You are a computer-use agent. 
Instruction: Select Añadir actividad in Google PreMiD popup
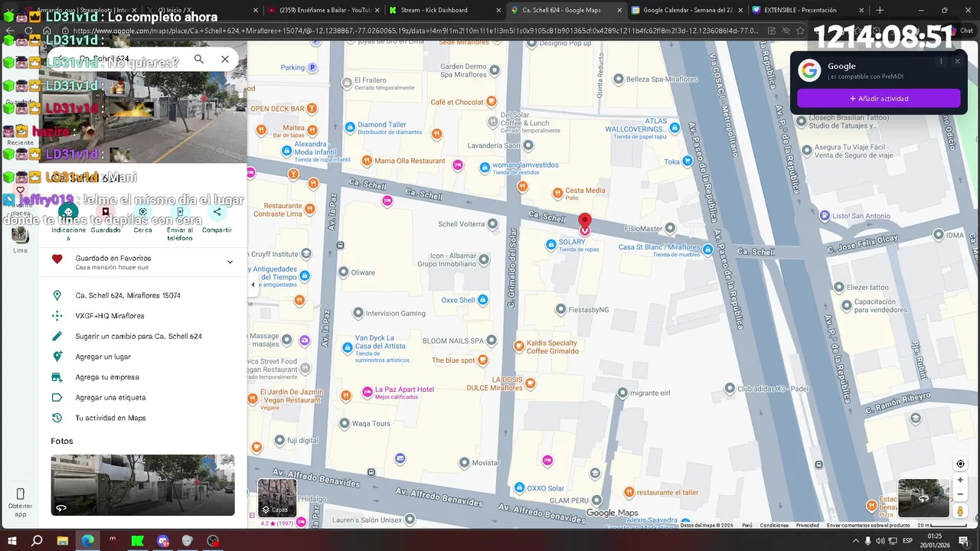pos(878,99)
